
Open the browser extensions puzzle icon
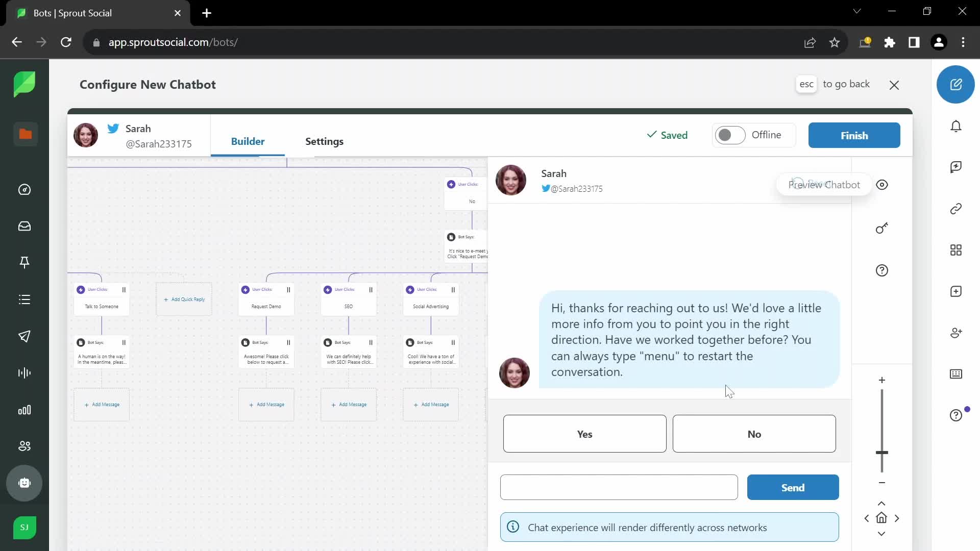click(x=890, y=42)
